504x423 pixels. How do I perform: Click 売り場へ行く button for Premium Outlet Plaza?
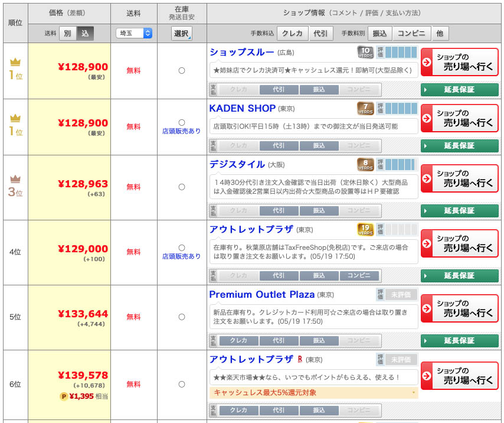click(459, 308)
